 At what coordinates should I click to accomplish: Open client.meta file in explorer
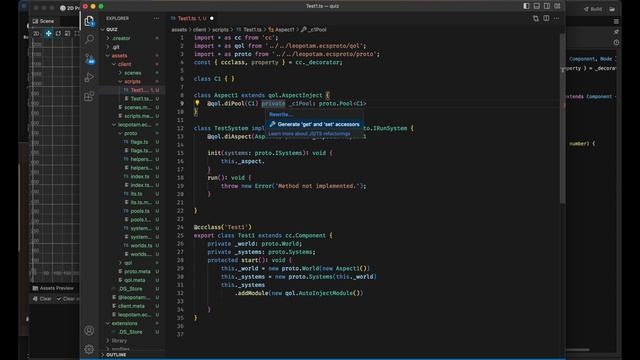pos(131,306)
